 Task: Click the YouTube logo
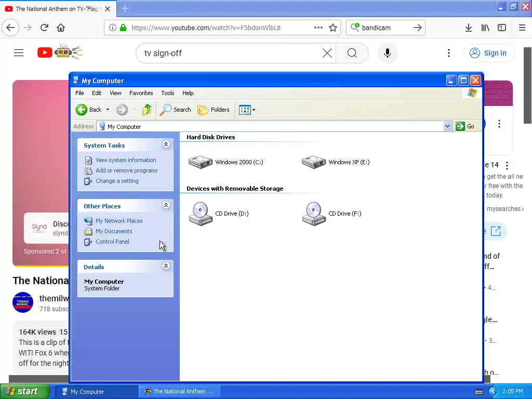pos(60,52)
